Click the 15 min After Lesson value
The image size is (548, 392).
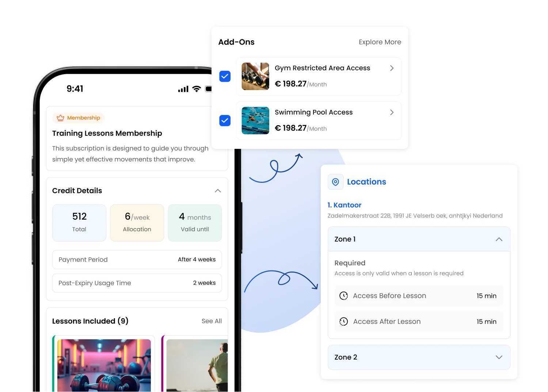486,322
